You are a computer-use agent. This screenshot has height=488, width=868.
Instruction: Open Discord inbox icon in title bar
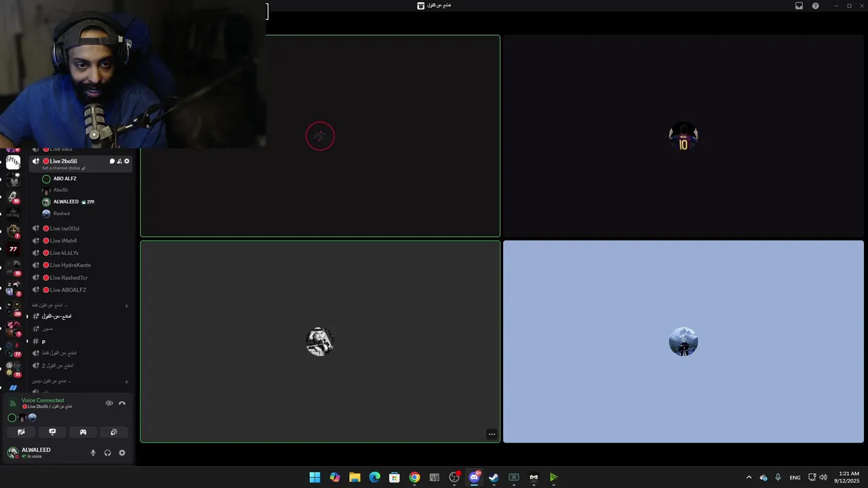coord(799,5)
